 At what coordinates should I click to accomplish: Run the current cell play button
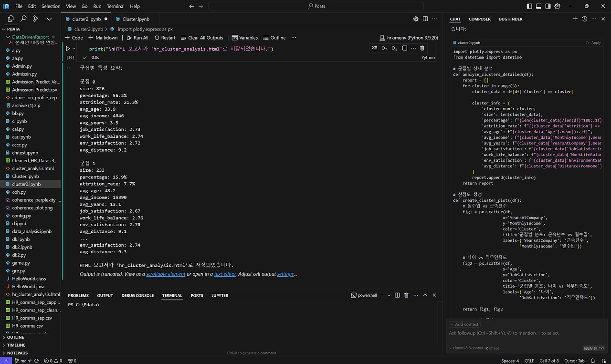tap(68, 49)
